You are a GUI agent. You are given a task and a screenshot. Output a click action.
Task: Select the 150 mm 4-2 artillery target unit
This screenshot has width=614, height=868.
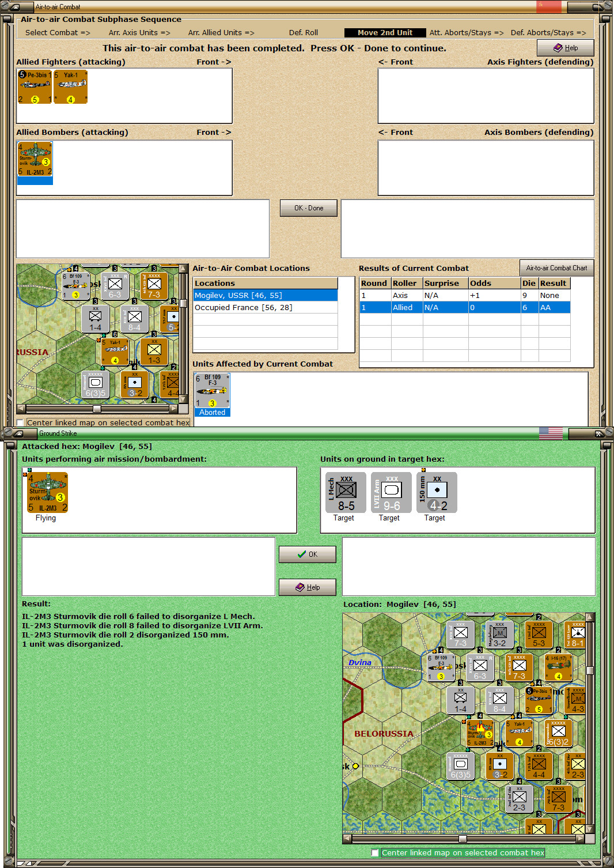(x=437, y=493)
